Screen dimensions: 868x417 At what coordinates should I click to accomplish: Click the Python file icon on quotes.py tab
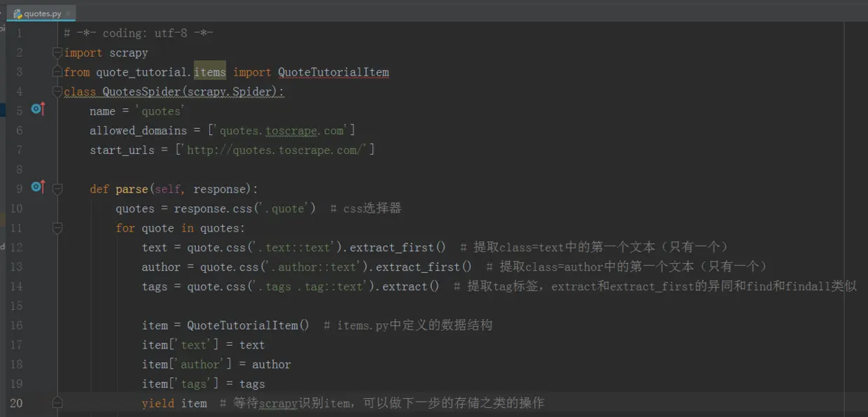point(17,13)
